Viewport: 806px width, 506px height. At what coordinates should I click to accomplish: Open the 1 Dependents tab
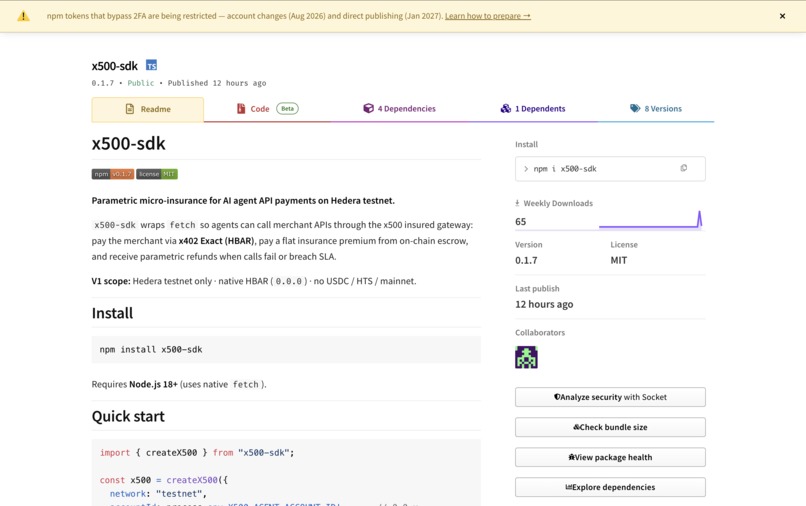tap(533, 109)
